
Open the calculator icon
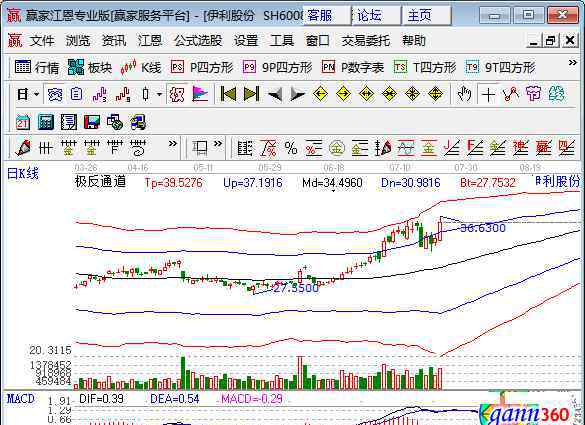tap(46, 122)
